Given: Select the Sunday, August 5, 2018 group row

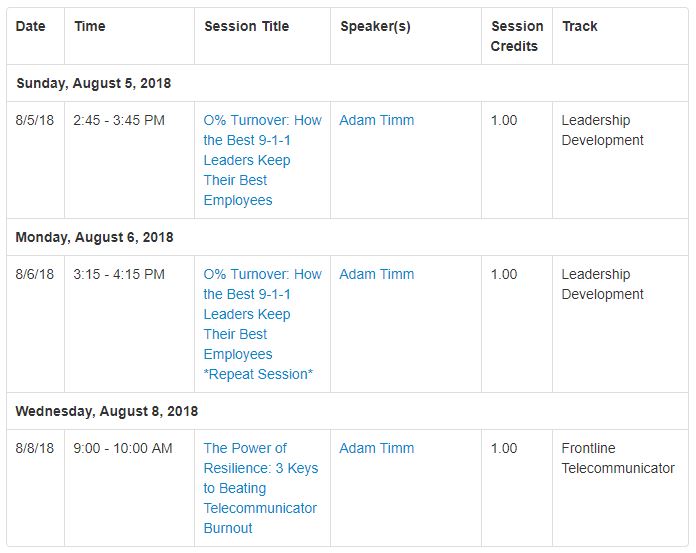Looking at the screenshot, I should pyautogui.click(x=94, y=83).
